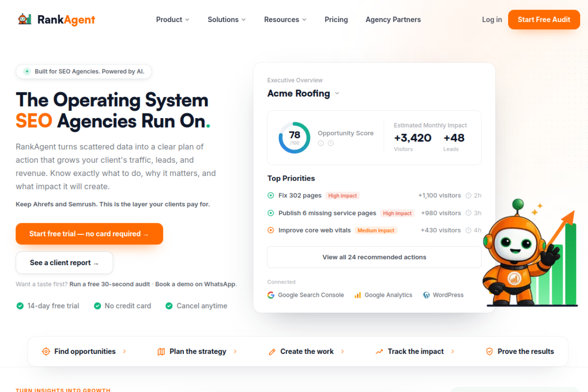Click the green check icon beside 14-day free trial
Image resolution: width=588 pixels, height=392 pixels.
pyautogui.click(x=20, y=306)
